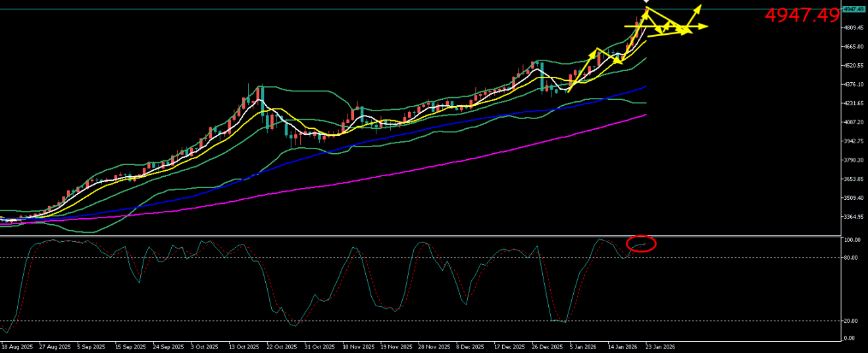868x353 pixels.
Task: Click the white diamond marker above the latest candle
Action: point(646,3)
